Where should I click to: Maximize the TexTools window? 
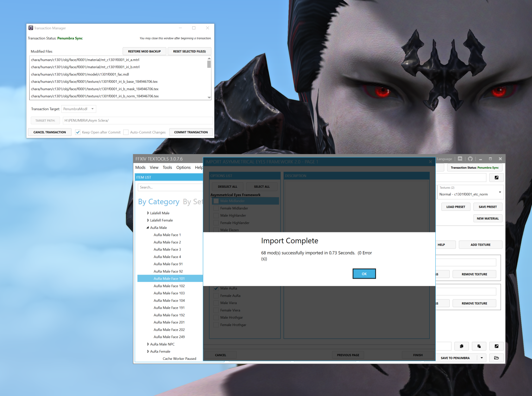click(490, 159)
